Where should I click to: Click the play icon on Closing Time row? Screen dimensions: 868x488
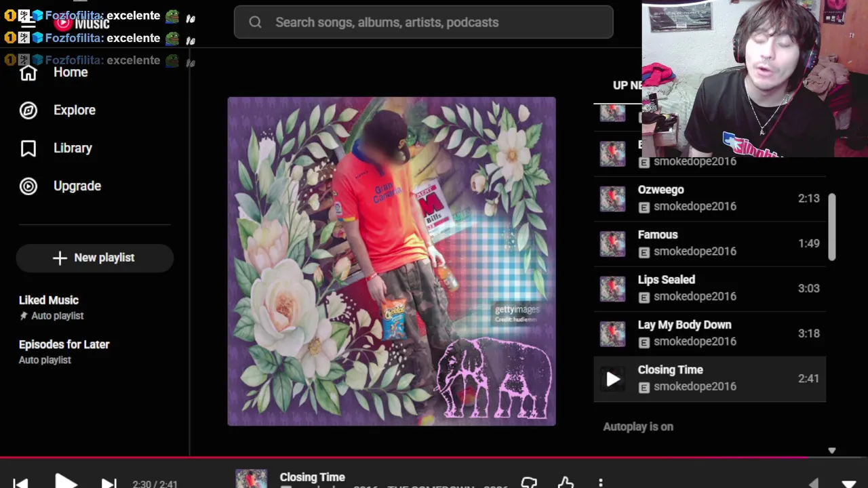pos(612,379)
